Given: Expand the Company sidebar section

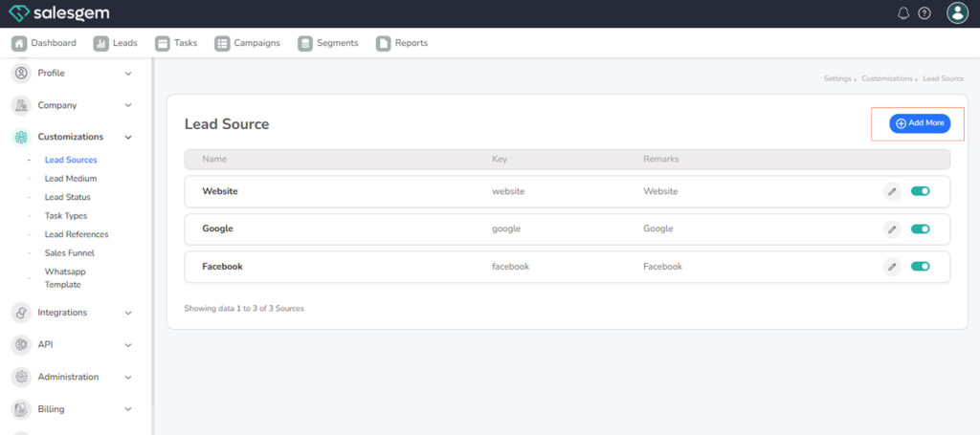Looking at the screenshot, I should (128, 105).
